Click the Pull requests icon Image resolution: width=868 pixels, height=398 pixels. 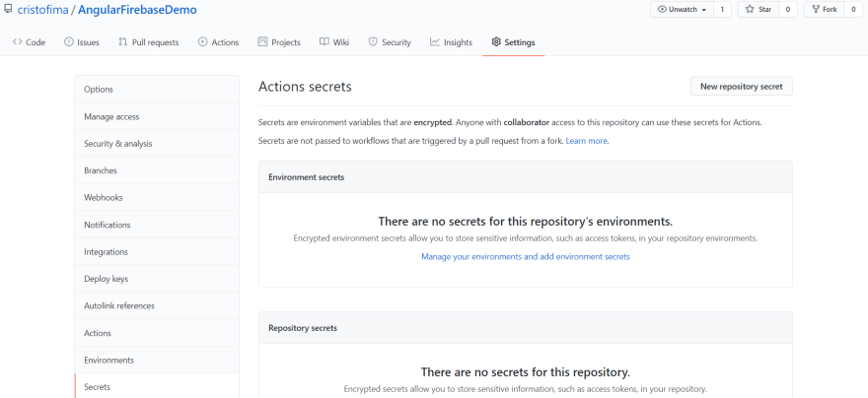pos(122,42)
